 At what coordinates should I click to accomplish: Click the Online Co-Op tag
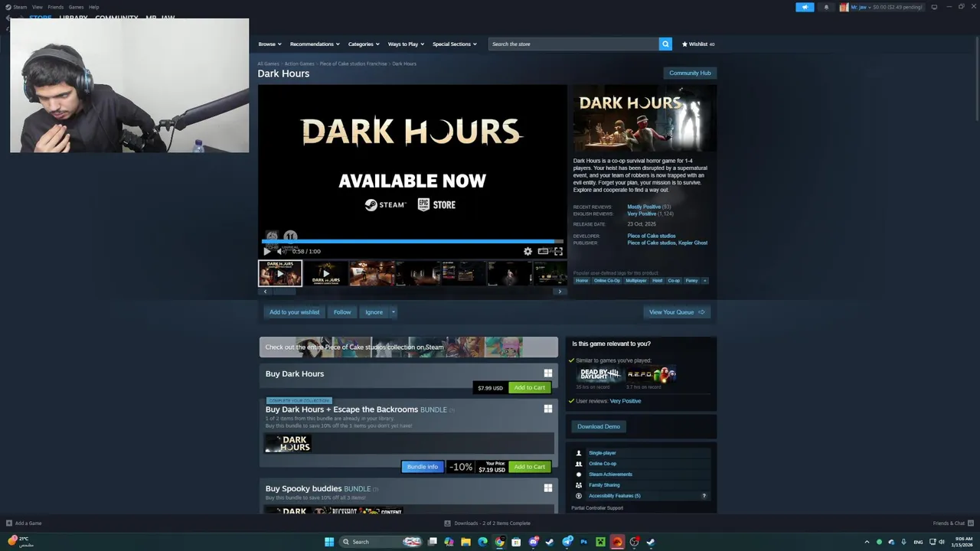[x=607, y=280]
